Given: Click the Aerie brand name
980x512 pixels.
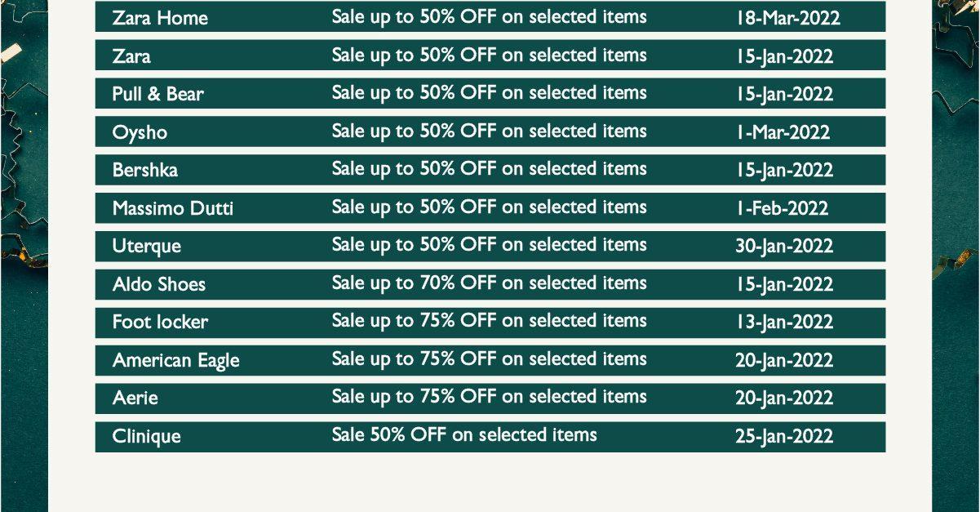Looking at the screenshot, I should 135,398.
